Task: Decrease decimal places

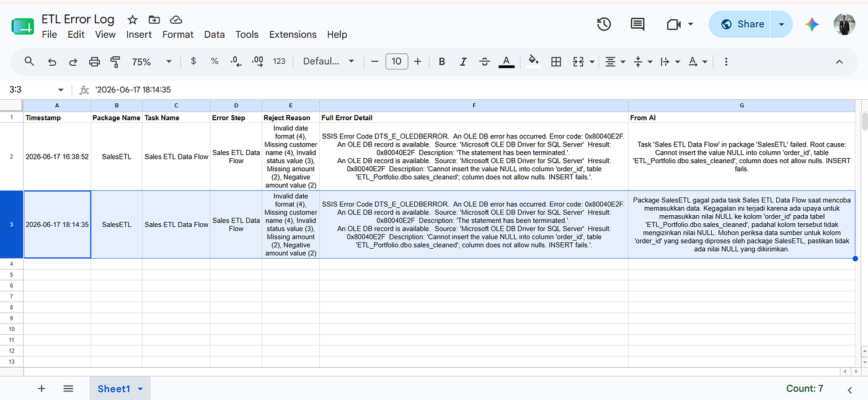Action: 236,61
